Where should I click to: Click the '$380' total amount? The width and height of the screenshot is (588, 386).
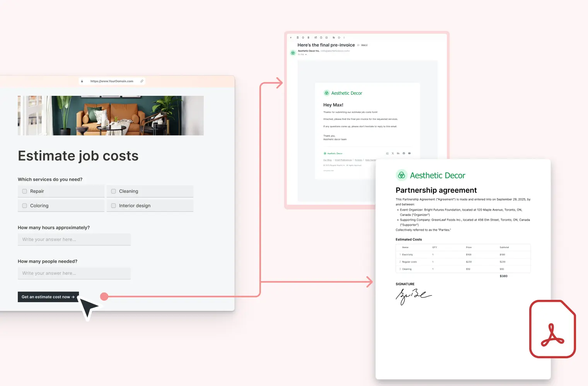[503, 276]
